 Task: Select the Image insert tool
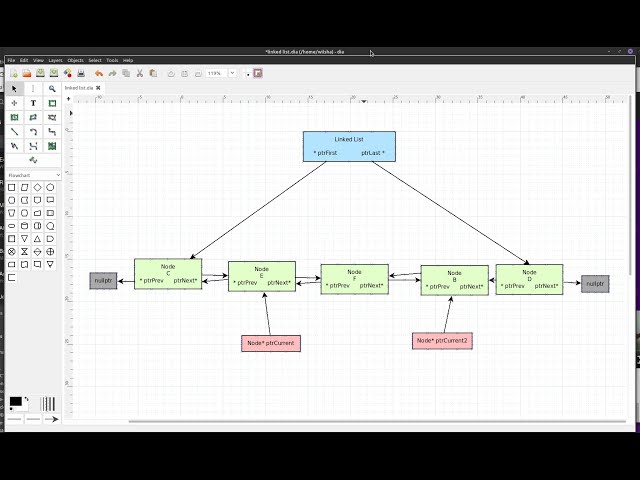52,146
